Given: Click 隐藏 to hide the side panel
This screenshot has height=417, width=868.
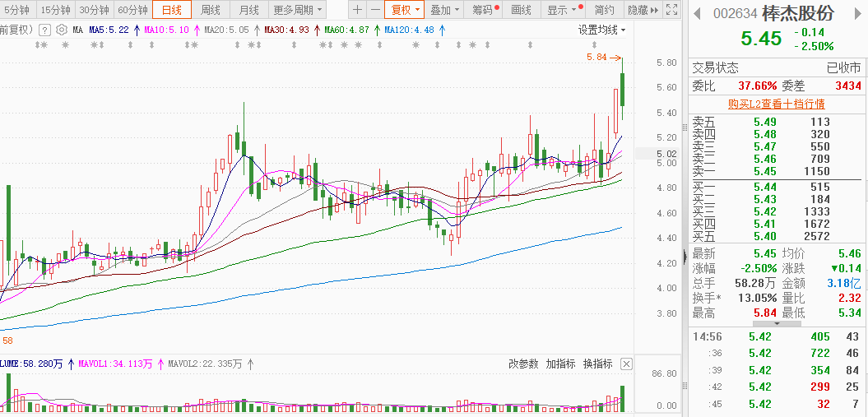Looking at the screenshot, I should [642, 9].
